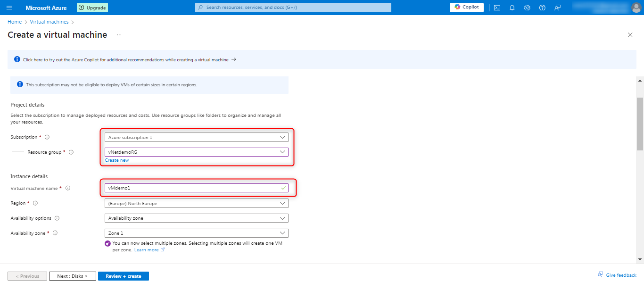
Task: Click the Previous button
Action: (x=27, y=276)
